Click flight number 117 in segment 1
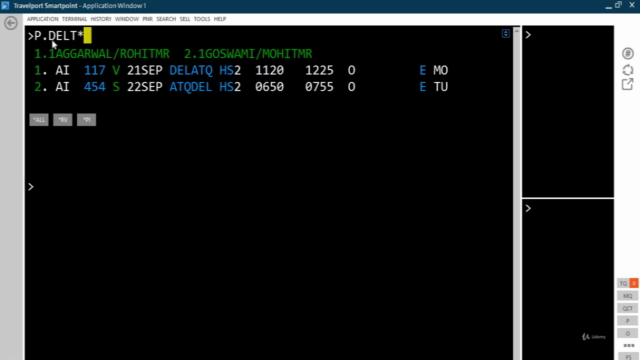 [95, 70]
